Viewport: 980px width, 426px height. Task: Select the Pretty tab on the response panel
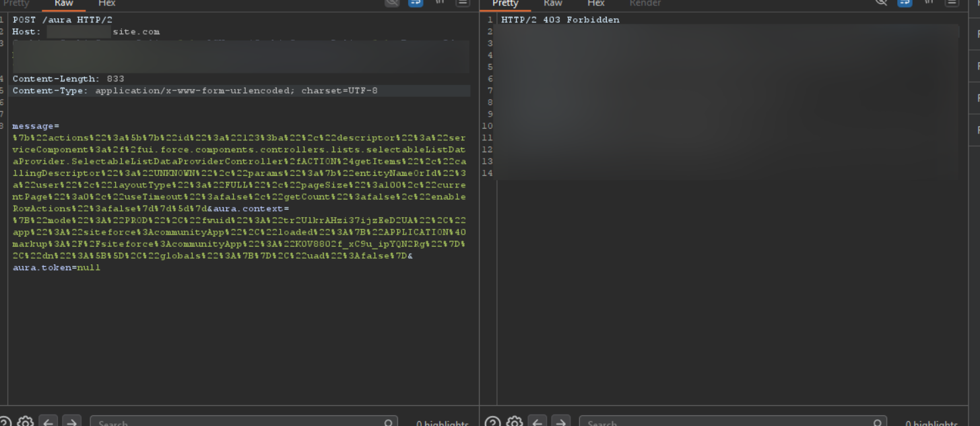pos(505,3)
